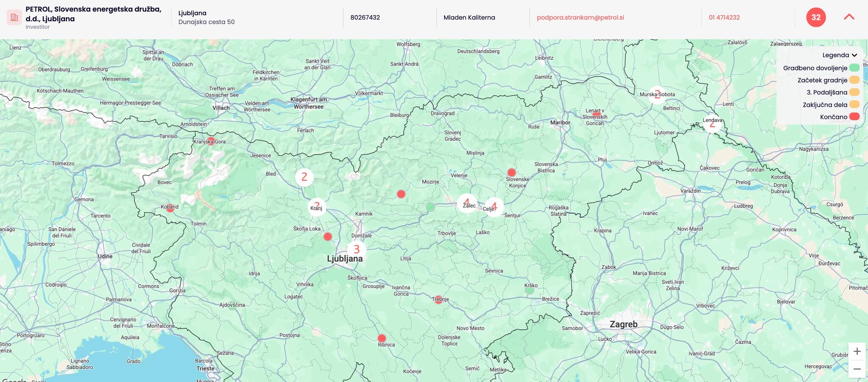Select red marker at Kobarid
The image size is (868, 382).
(x=170, y=208)
